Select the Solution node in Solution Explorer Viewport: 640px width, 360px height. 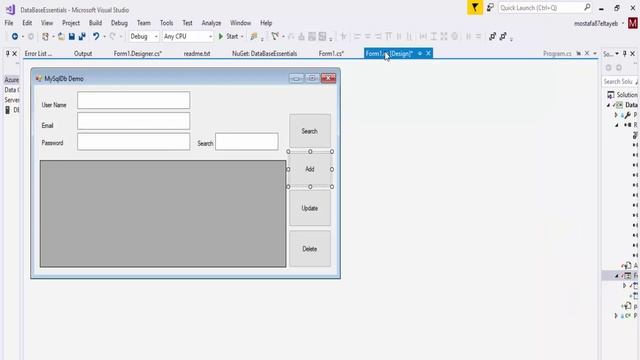(622, 95)
